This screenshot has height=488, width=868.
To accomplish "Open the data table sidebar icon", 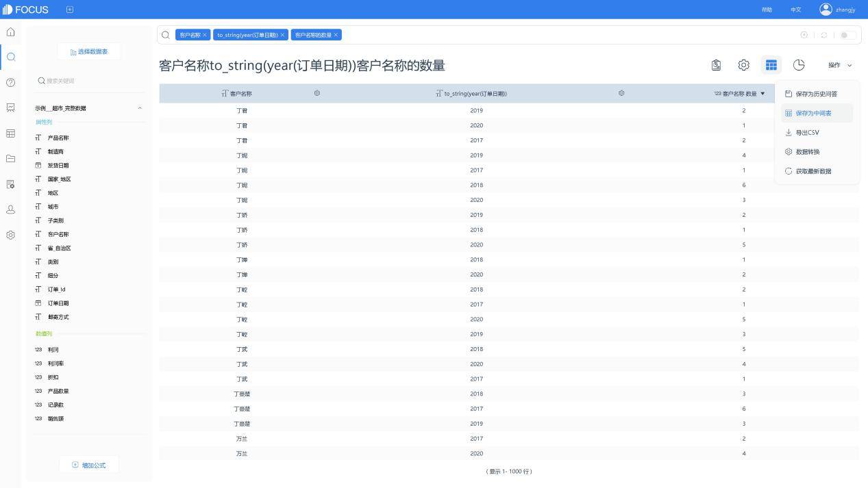I will click(x=10, y=133).
